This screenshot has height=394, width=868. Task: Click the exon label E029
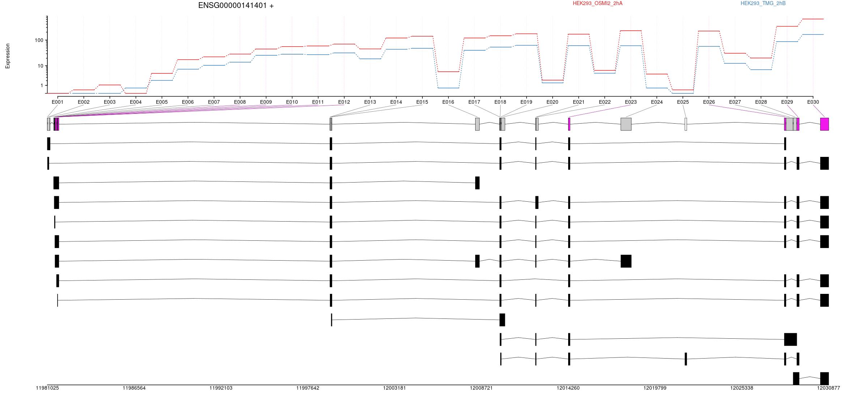pyautogui.click(x=787, y=102)
